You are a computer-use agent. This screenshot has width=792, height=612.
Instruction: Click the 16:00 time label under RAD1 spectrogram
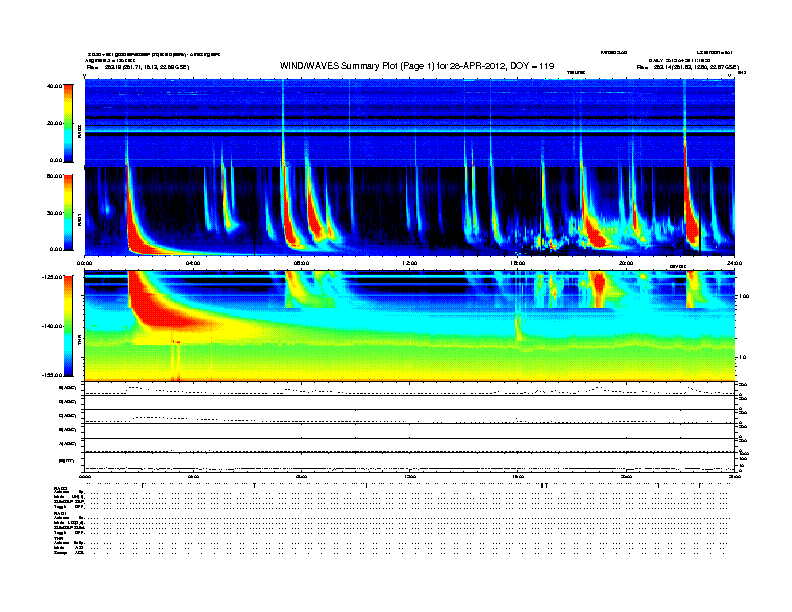[518, 263]
